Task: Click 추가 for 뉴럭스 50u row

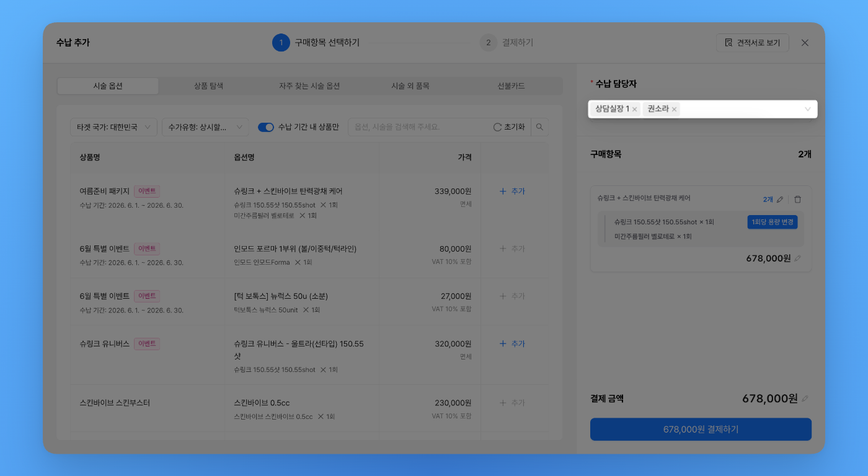Action: (512, 296)
